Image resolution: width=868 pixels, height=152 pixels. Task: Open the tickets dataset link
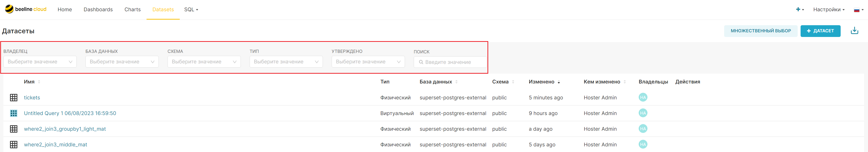[32, 98]
